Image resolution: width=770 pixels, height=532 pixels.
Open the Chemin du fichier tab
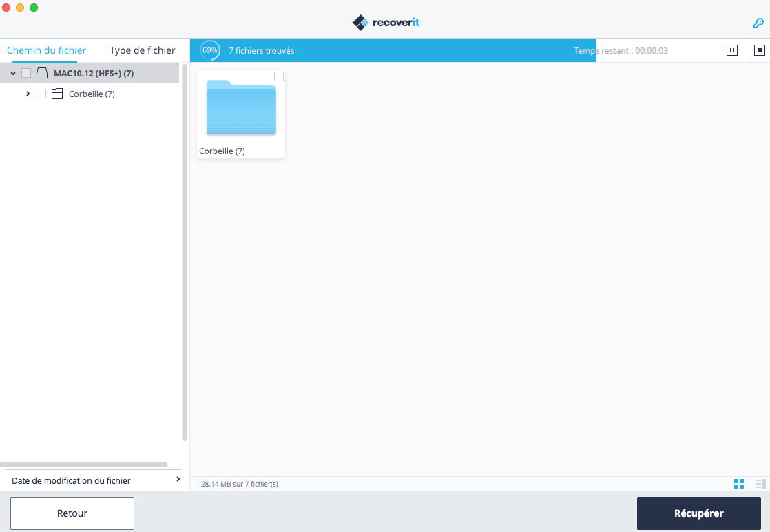[46, 50]
